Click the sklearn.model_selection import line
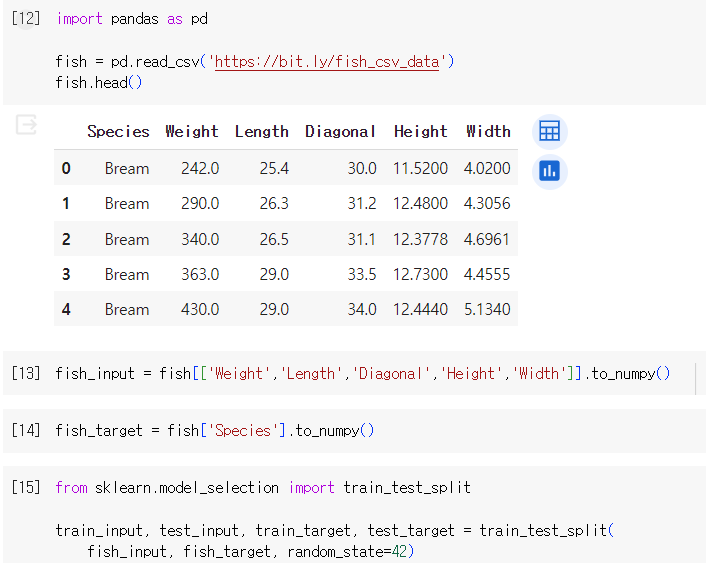706x563 pixels. (263, 487)
